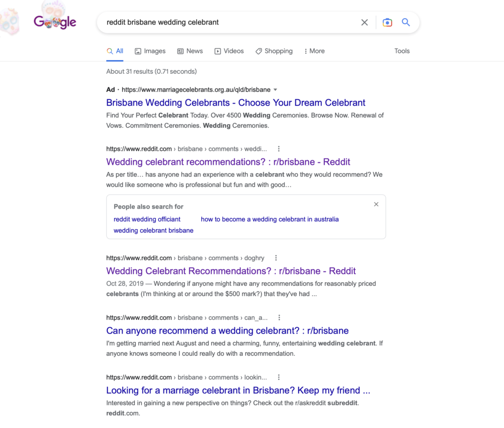Open Brisbane Wedding Celebrants ad link
The width and height of the screenshot is (504, 428).
236,103
